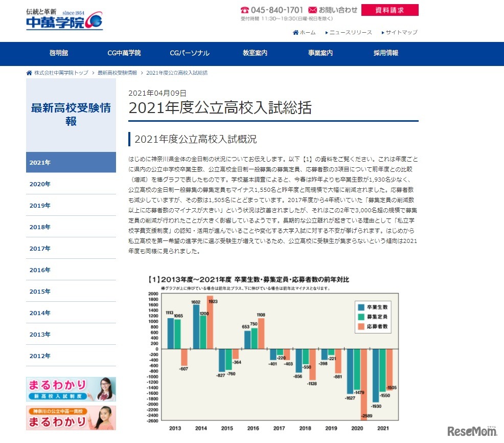Click the envelope icon beside お問い合わせ
Image resolution: width=504 pixels, height=443 pixels.
coord(311,9)
